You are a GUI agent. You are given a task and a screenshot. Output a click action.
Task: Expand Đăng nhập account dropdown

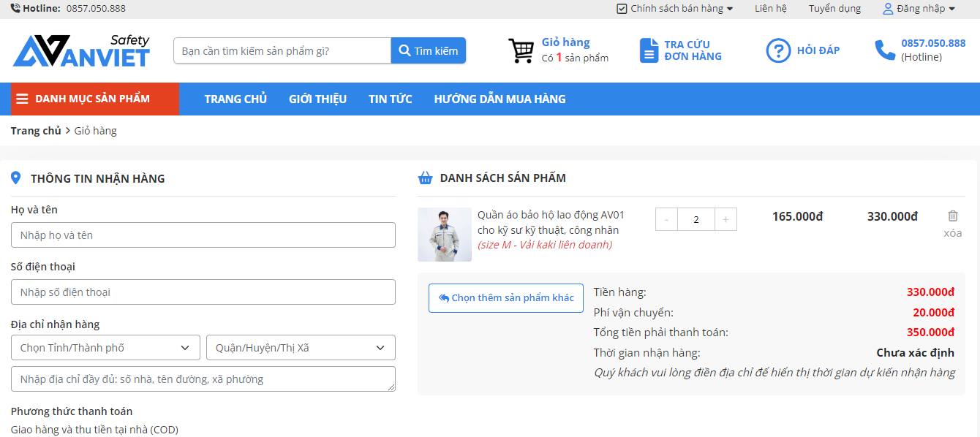click(919, 9)
